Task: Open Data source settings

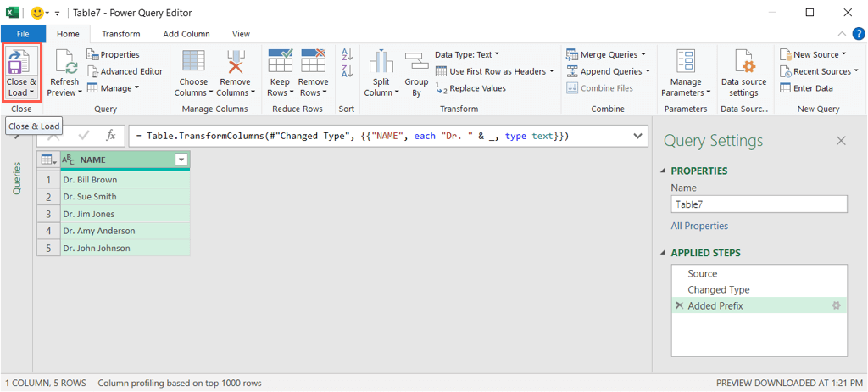Action: pyautogui.click(x=743, y=63)
